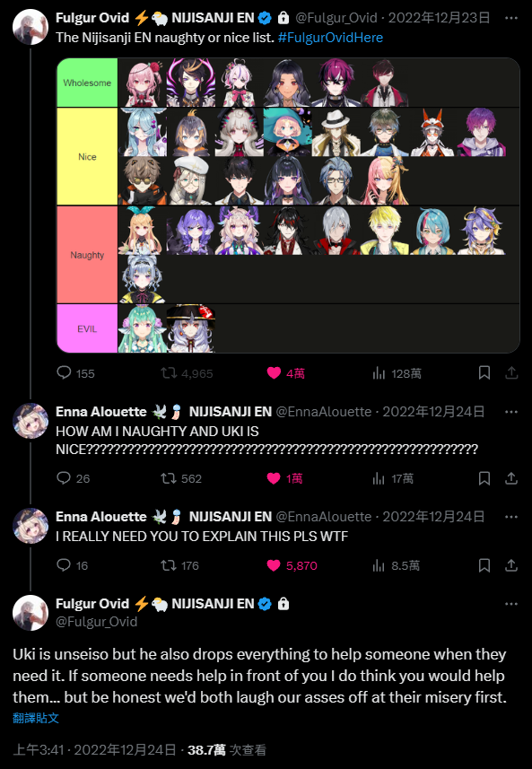Bookmark the EXPLAIN THIS PLS tweet
The width and height of the screenshot is (532, 769).
pyautogui.click(x=484, y=565)
